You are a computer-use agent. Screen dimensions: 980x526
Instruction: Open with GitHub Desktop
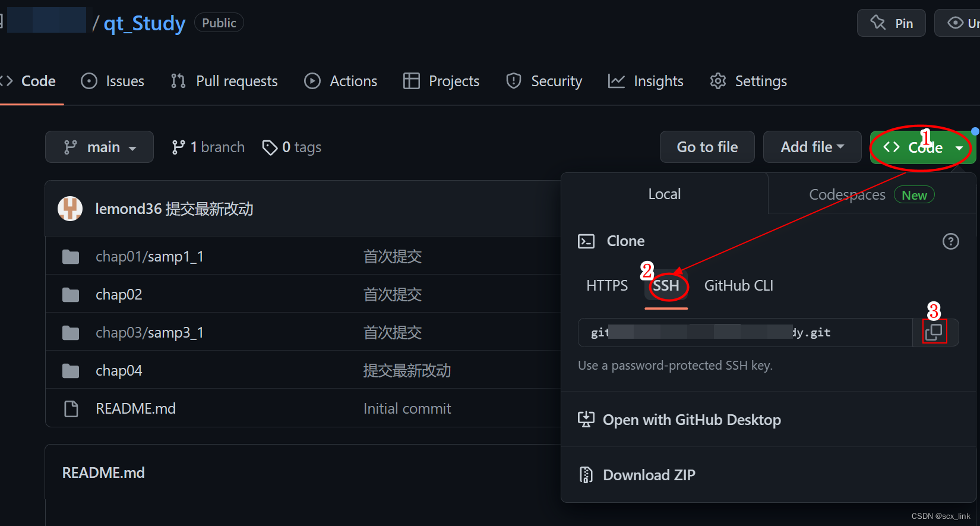coord(679,420)
